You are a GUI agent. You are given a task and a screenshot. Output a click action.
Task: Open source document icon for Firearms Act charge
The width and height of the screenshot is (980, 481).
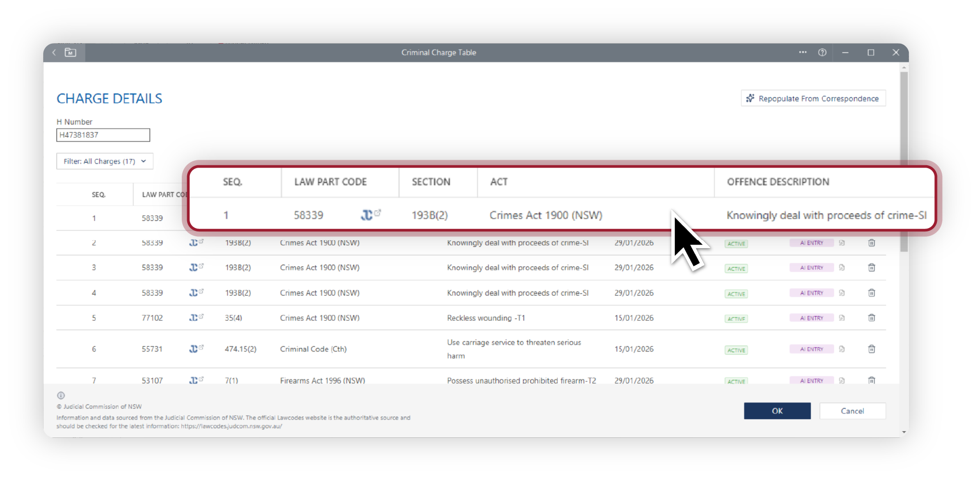pos(842,380)
